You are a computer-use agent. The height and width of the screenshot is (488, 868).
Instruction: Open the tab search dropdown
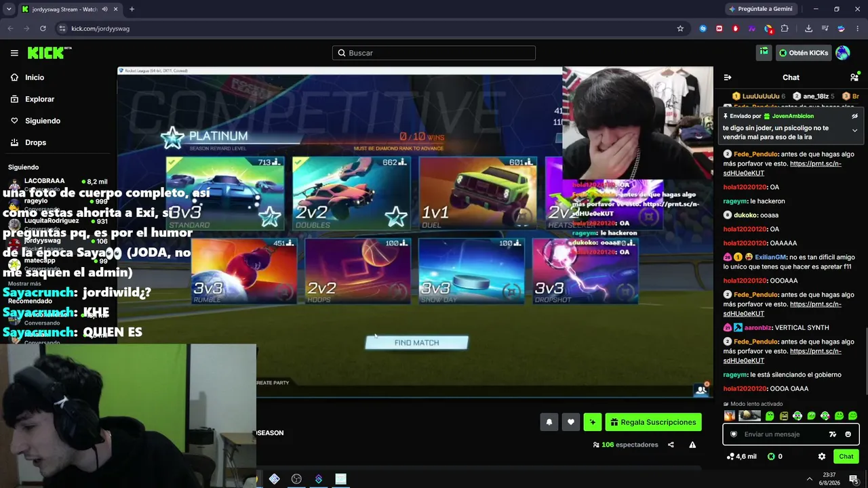point(9,9)
